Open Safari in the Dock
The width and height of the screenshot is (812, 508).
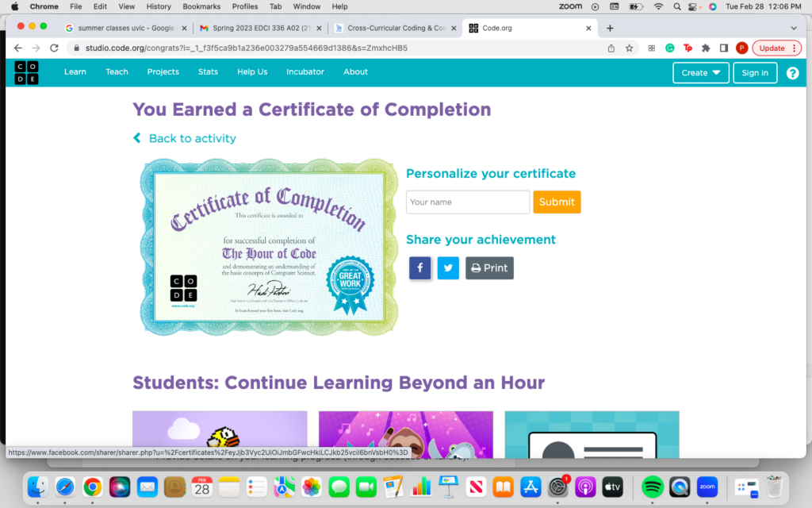point(65,487)
